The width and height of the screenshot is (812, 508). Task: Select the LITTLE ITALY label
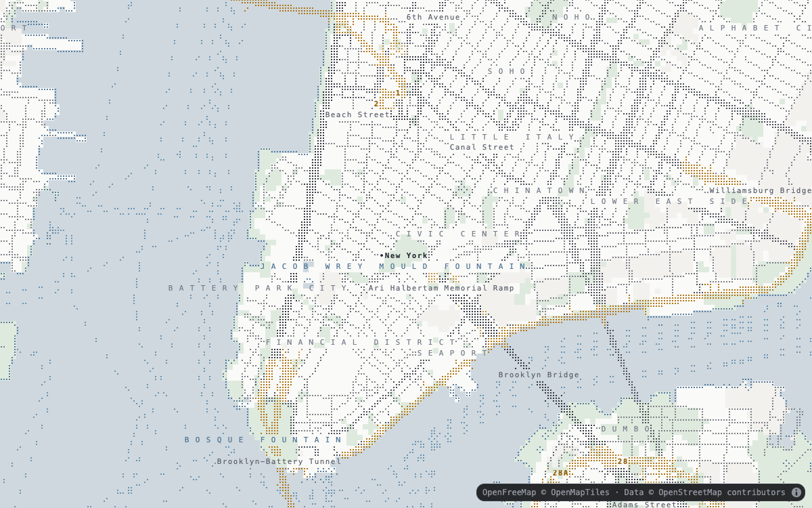coord(513,136)
